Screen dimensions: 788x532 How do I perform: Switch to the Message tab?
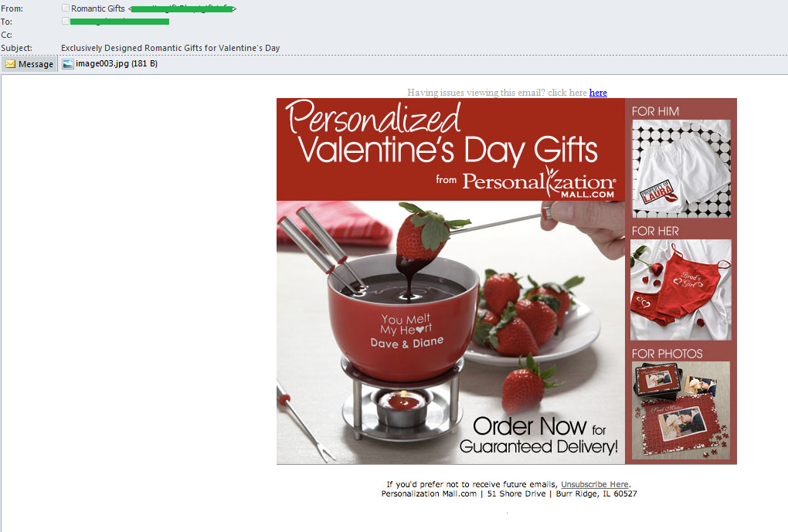[x=29, y=64]
